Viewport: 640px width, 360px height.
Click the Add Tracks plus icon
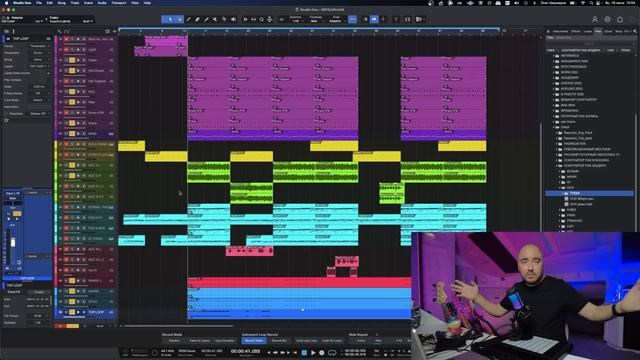(114, 31)
